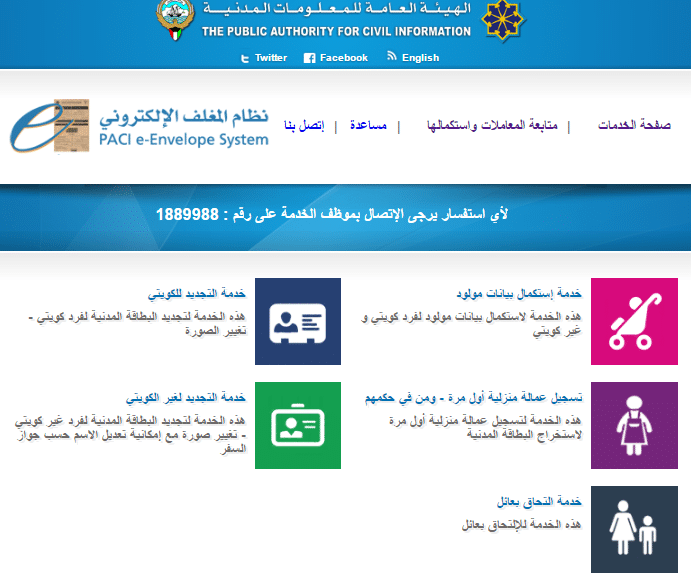Viewport: 691px width, 580px height.
Task: Click description لاستخراج البطاقة المدنية text
Action: 485,428
